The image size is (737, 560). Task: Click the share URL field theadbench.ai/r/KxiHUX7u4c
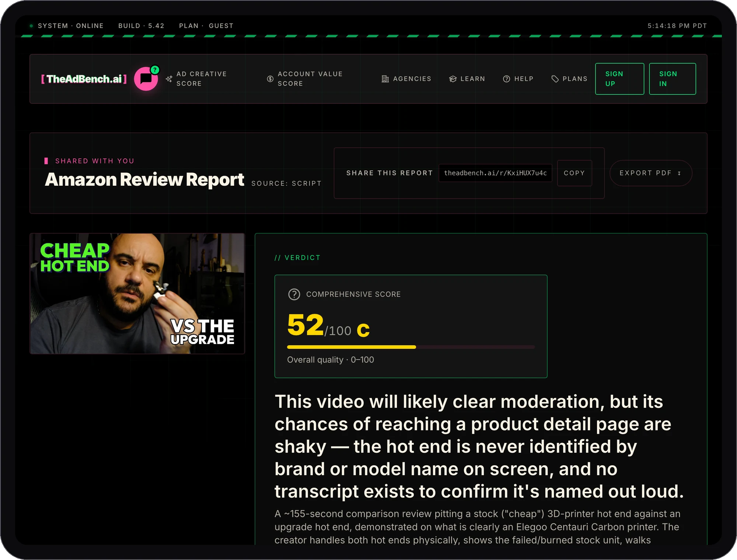(495, 173)
